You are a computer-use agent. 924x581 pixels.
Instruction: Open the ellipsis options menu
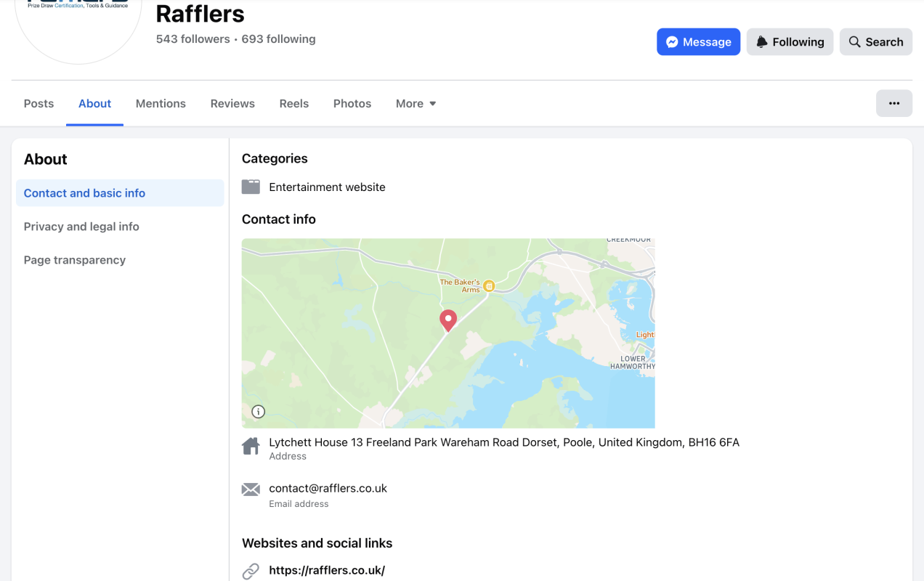(x=894, y=103)
